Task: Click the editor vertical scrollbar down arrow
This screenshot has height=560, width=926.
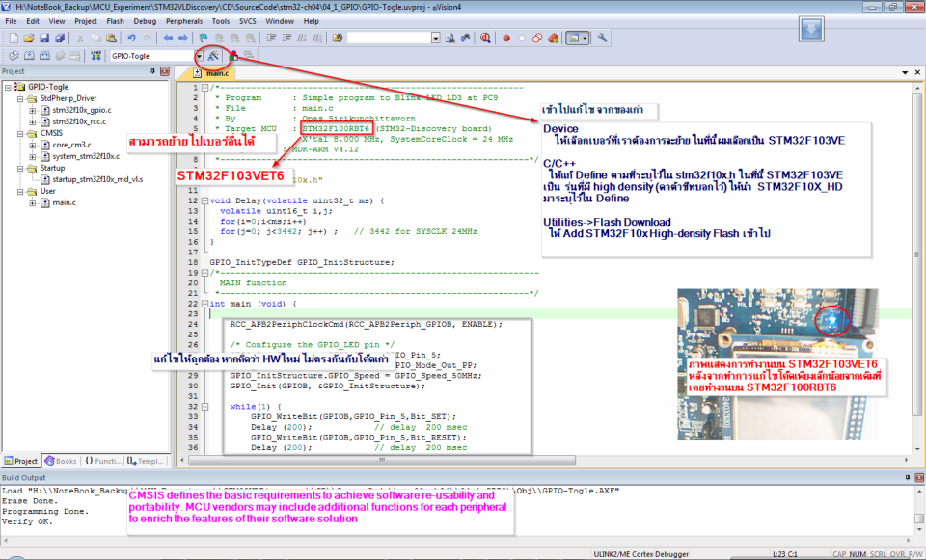Action: coord(917,449)
